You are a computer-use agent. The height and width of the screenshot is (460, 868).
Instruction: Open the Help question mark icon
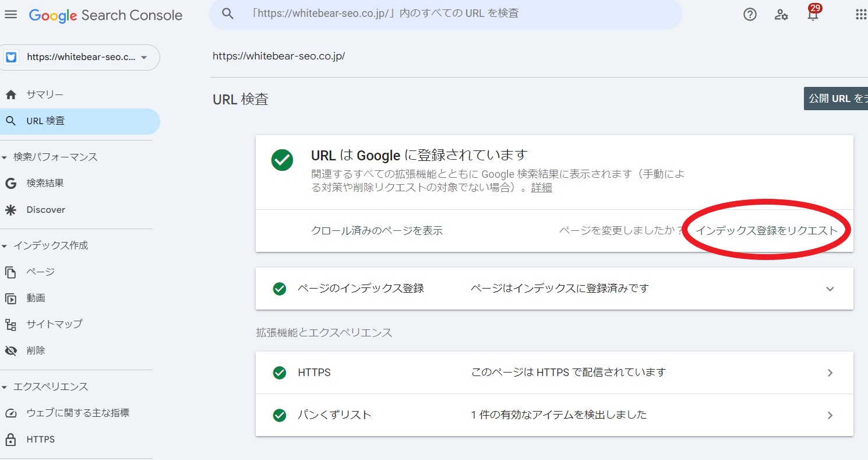750,15
